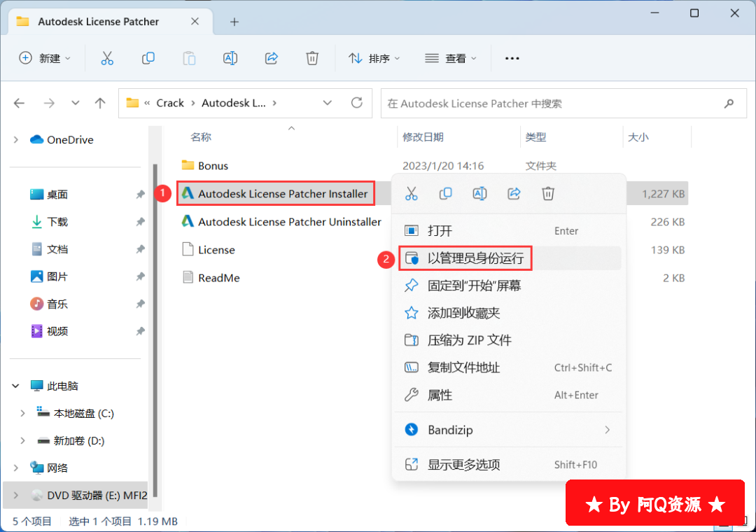Click the Rename icon in context menu

coord(479,194)
